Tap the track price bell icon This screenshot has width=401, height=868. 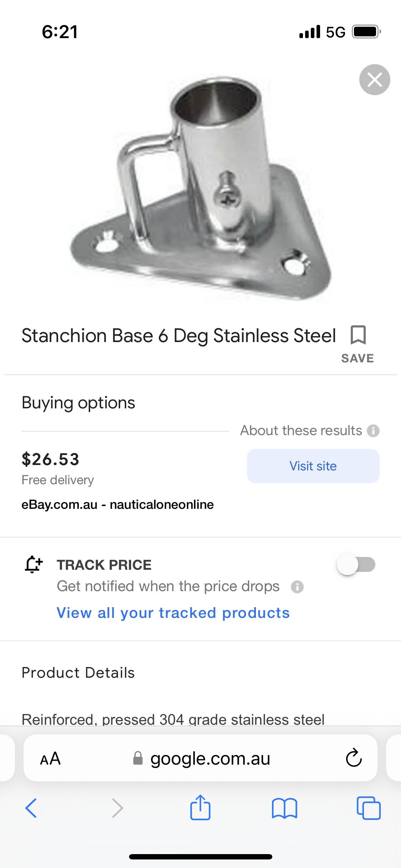(34, 564)
